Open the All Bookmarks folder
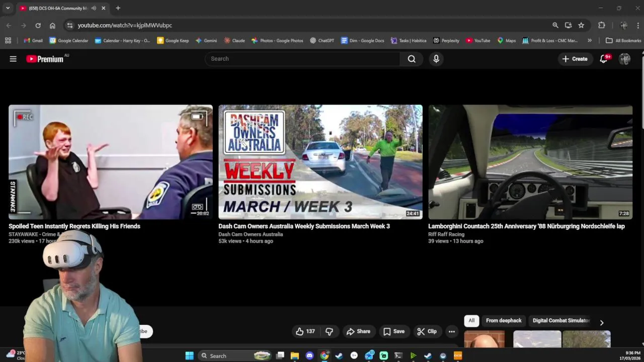The width and height of the screenshot is (644, 362). coord(623,40)
